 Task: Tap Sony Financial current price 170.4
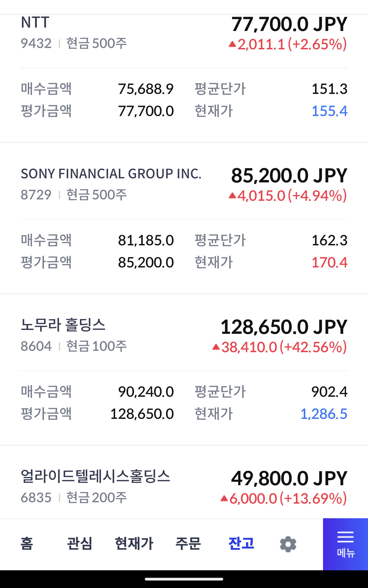[329, 263]
